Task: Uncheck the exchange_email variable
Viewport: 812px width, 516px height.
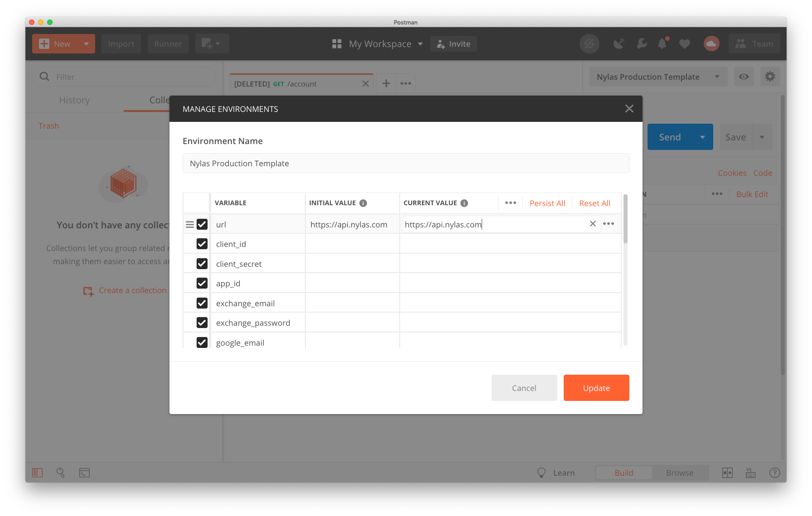Action: click(202, 303)
